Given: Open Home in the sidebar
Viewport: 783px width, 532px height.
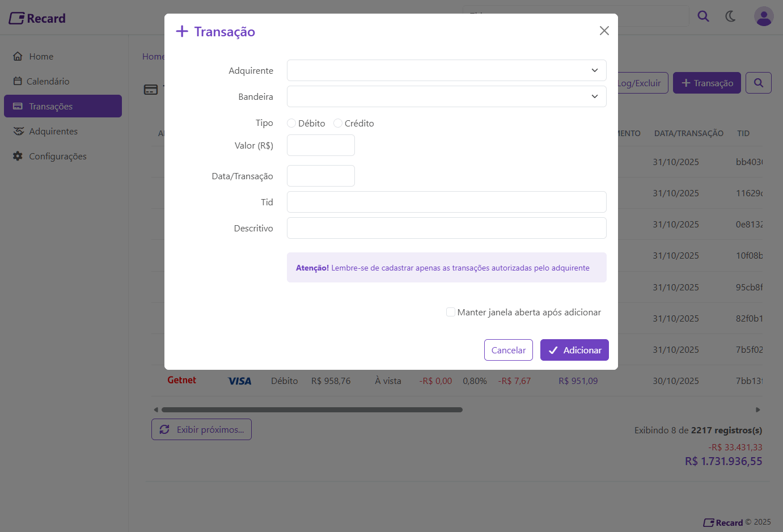Looking at the screenshot, I should point(41,56).
